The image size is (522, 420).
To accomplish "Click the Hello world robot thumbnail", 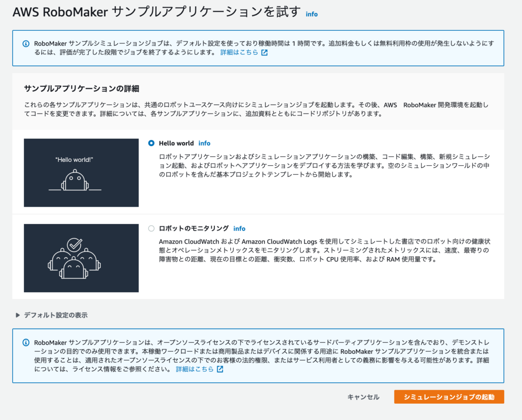I will click(x=81, y=173).
